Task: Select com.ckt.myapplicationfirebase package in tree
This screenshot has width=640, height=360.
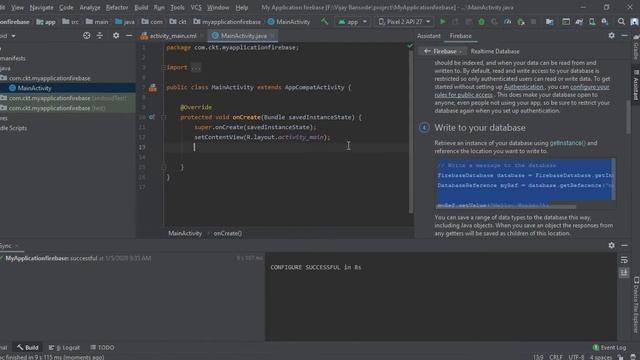Action: pyautogui.click(x=49, y=78)
